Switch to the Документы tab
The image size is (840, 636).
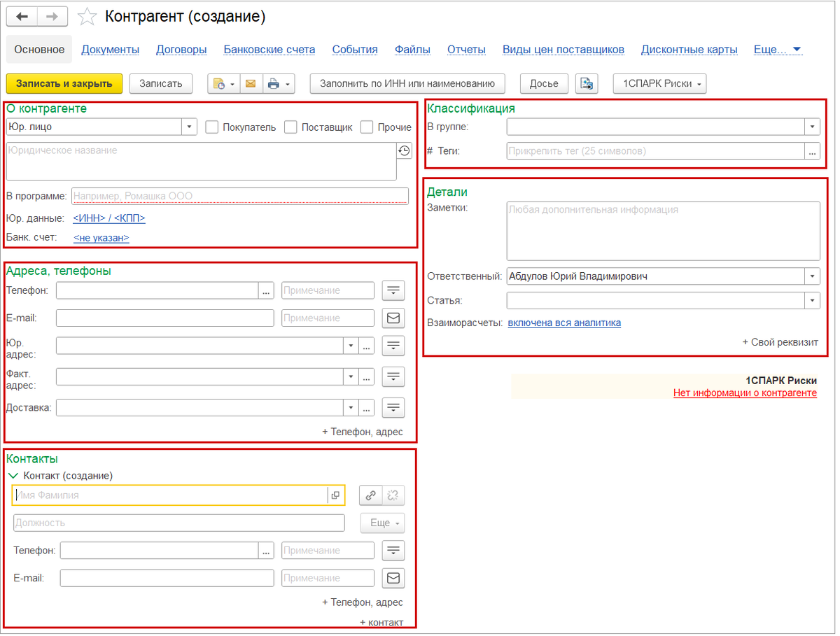[111, 50]
